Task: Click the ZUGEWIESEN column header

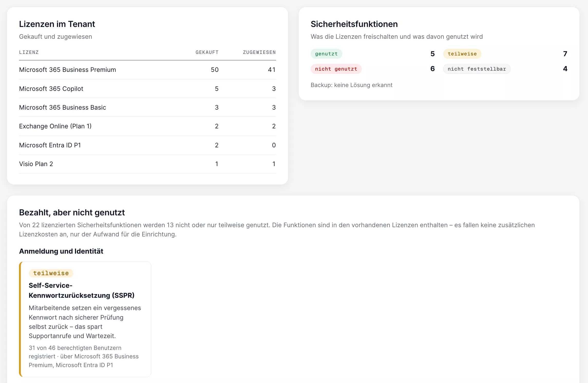Action: click(x=259, y=52)
